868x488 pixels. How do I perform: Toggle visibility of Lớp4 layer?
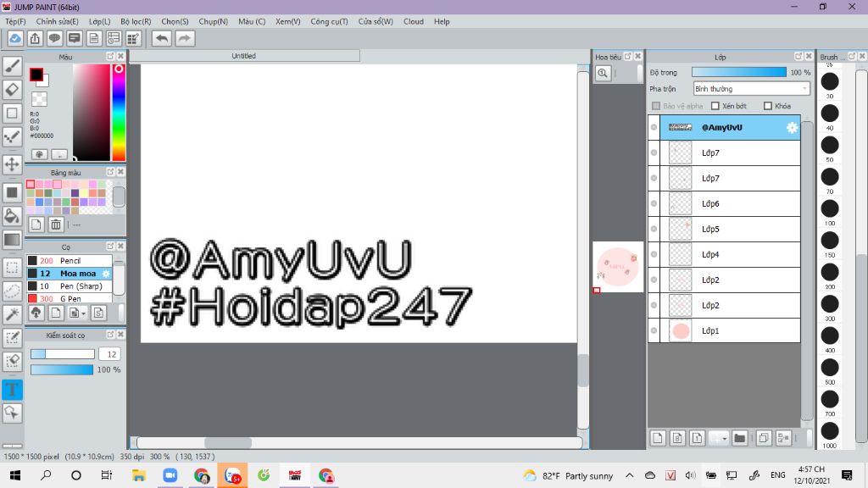(x=654, y=254)
